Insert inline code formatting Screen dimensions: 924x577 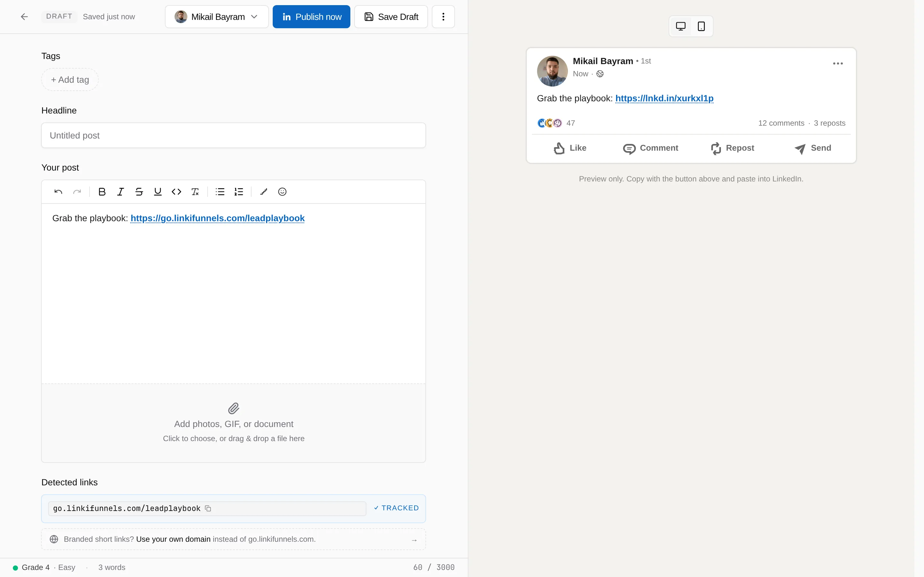pyautogui.click(x=176, y=192)
